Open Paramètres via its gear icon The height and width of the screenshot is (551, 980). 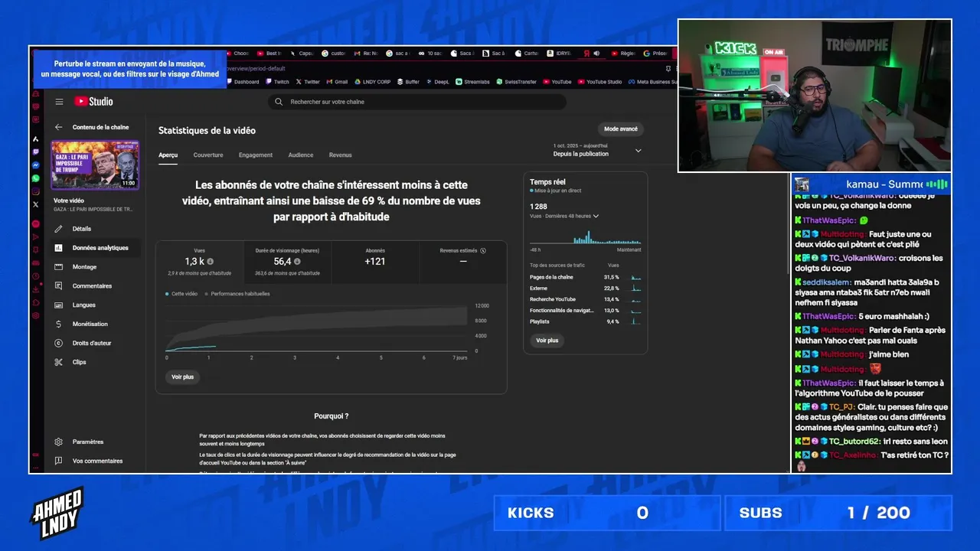[58, 442]
